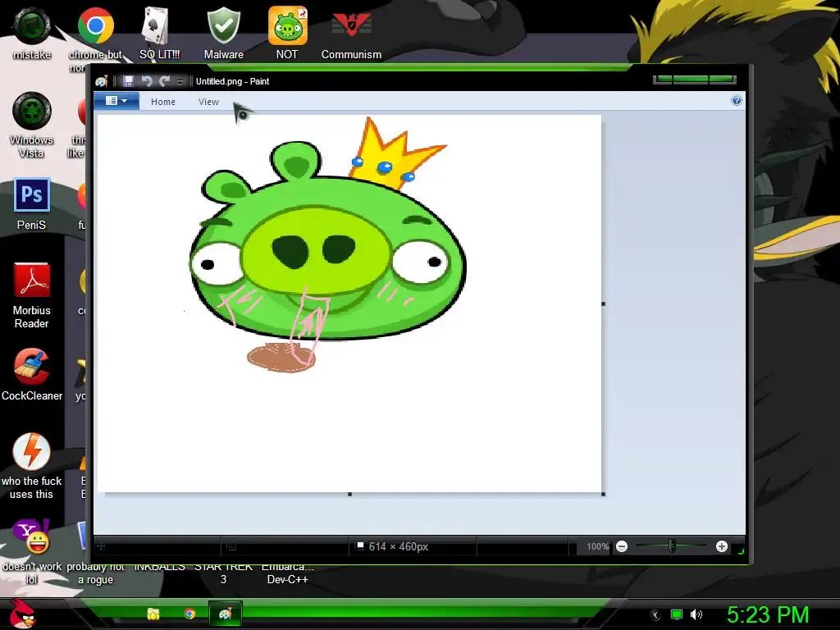The image size is (840, 630).
Task: Open the volume speaker tray icon
Action: coord(696,614)
